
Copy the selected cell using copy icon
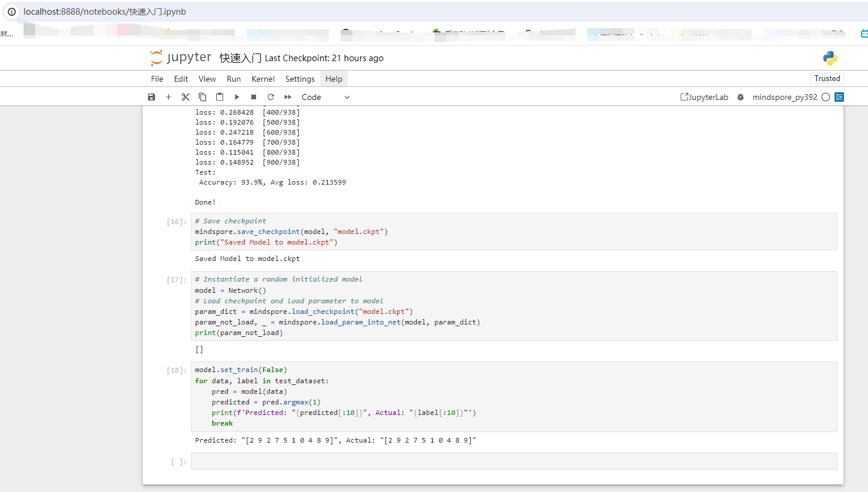click(203, 96)
